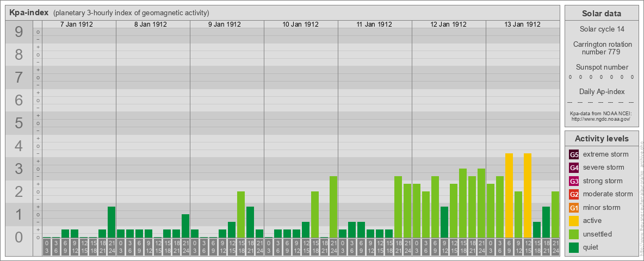Viewport: 644px width, 261px height.
Task: Click the 21-24 time label under 13 Jan
Action: (x=555, y=247)
